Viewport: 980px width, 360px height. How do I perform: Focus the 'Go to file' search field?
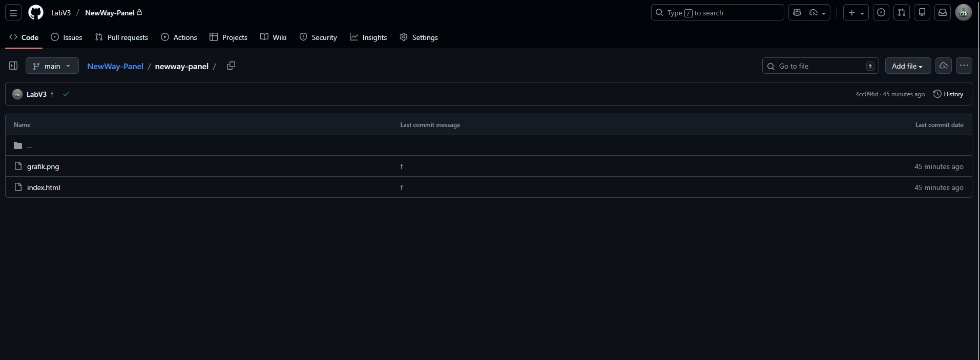(820, 66)
